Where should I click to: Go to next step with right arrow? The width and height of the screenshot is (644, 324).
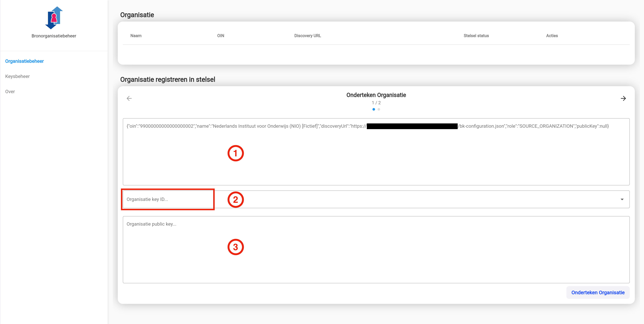tap(623, 99)
